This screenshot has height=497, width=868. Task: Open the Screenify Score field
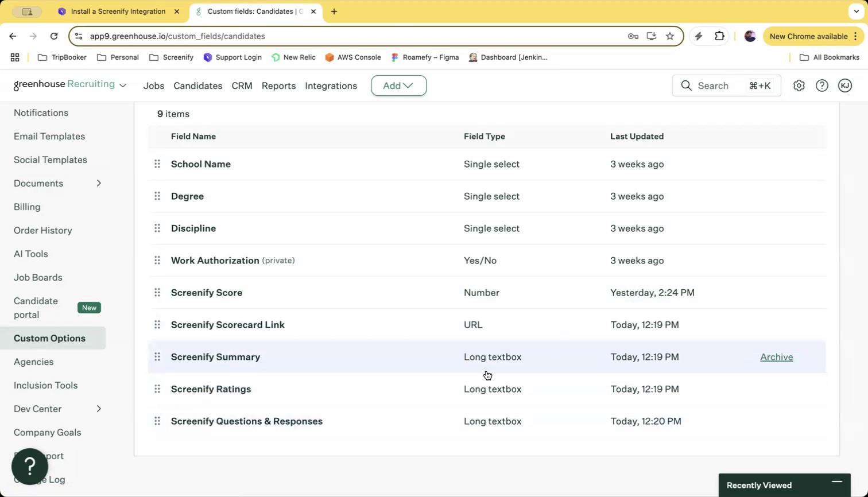pyautogui.click(x=207, y=293)
